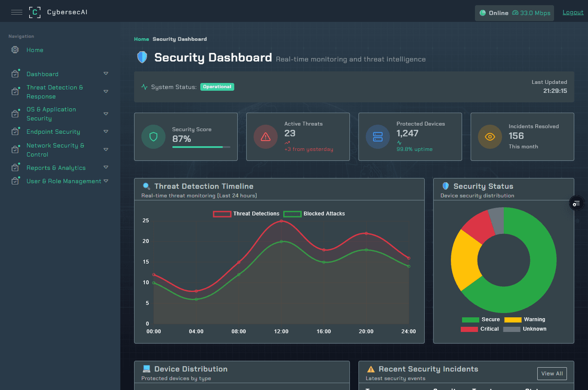588x390 pixels.
Task: Click the Protected Devices server icon
Action: coord(378,137)
